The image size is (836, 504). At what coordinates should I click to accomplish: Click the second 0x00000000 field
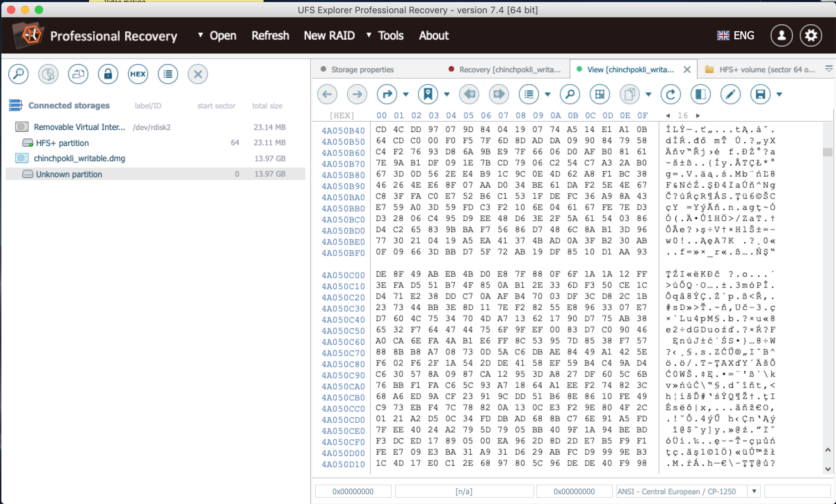pyautogui.click(x=574, y=491)
